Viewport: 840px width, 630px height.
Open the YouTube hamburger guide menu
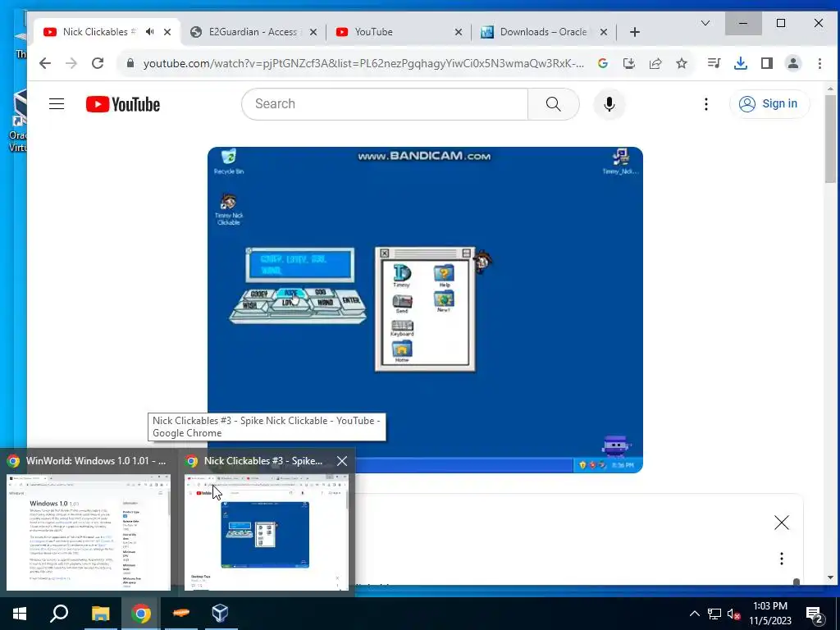pyautogui.click(x=57, y=104)
